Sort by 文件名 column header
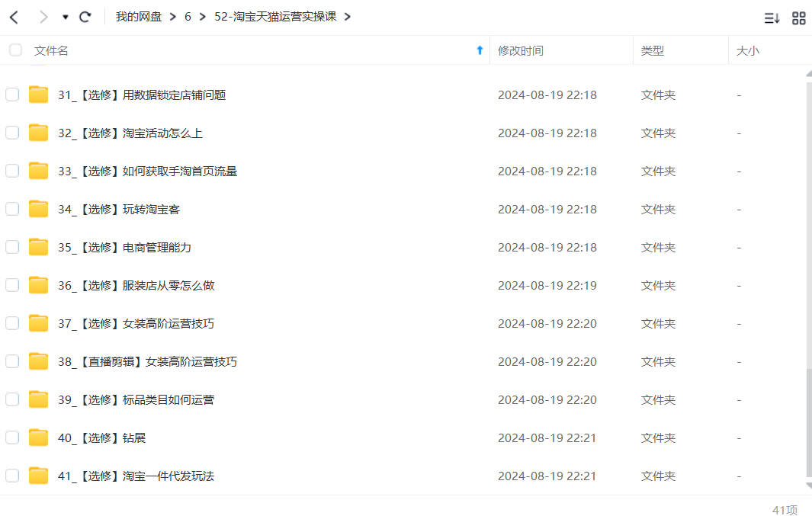Image resolution: width=812 pixels, height=516 pixels. pyautogui.click(x=51, y=51)
